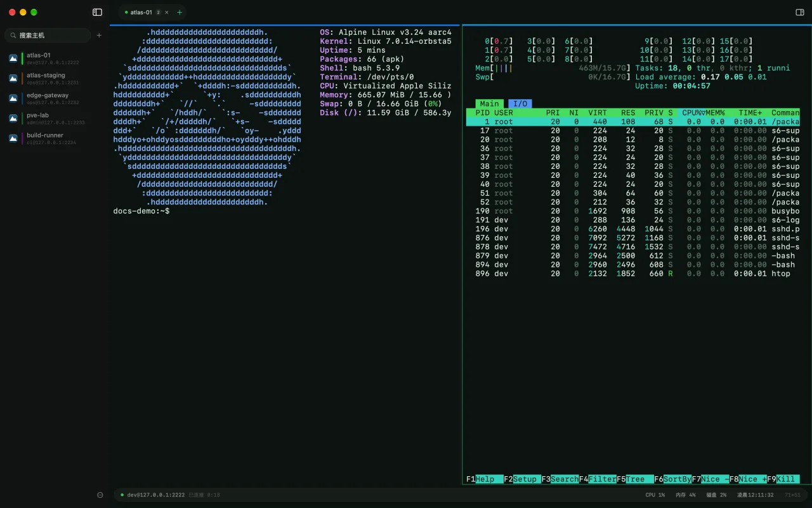Sort htop by the VIRT column header

598,112
